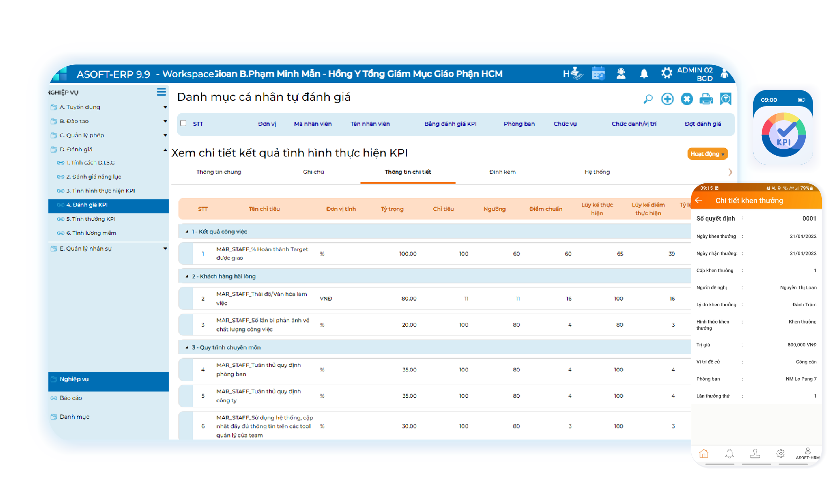The height and width of the screenshot is (504, 835).
Task: Select the checkbox in the STT header row
Action: click(184, 124)
